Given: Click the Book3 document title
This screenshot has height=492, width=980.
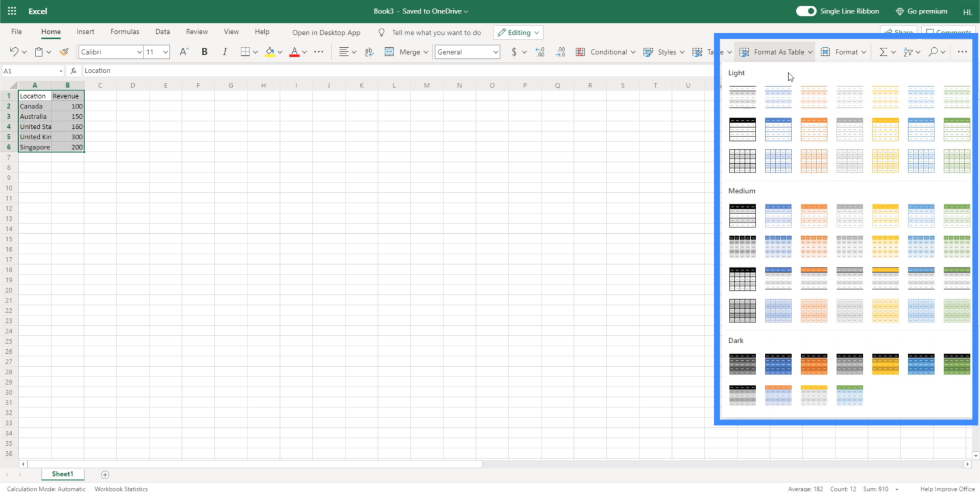Looking at the screenshot, I should point(421,11).
